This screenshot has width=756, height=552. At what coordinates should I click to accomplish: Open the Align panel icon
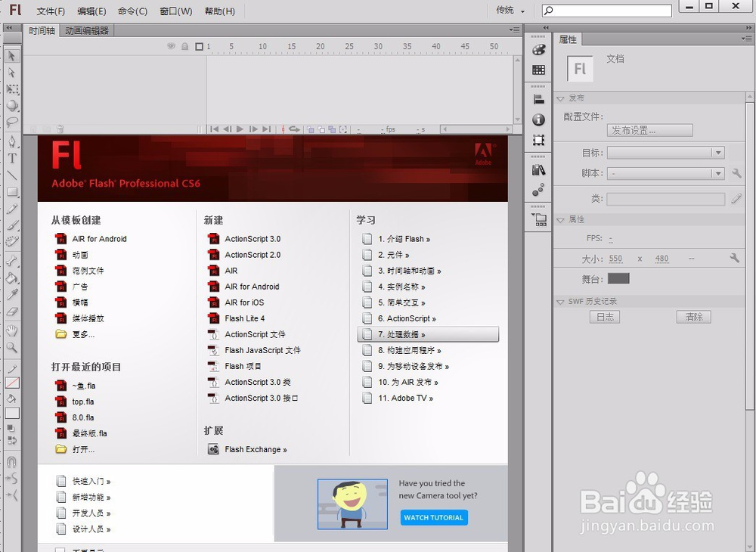coord(538,100)
